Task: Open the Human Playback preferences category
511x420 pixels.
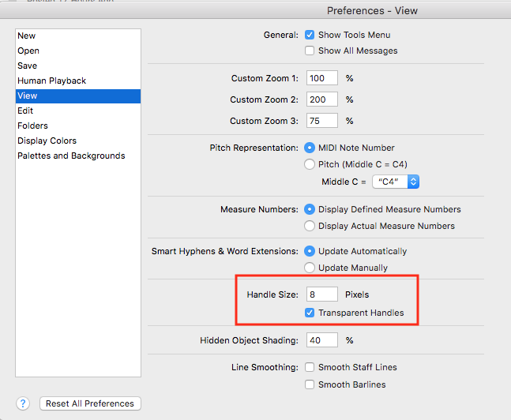Action: pyautogui.click(x=52, y=81)
